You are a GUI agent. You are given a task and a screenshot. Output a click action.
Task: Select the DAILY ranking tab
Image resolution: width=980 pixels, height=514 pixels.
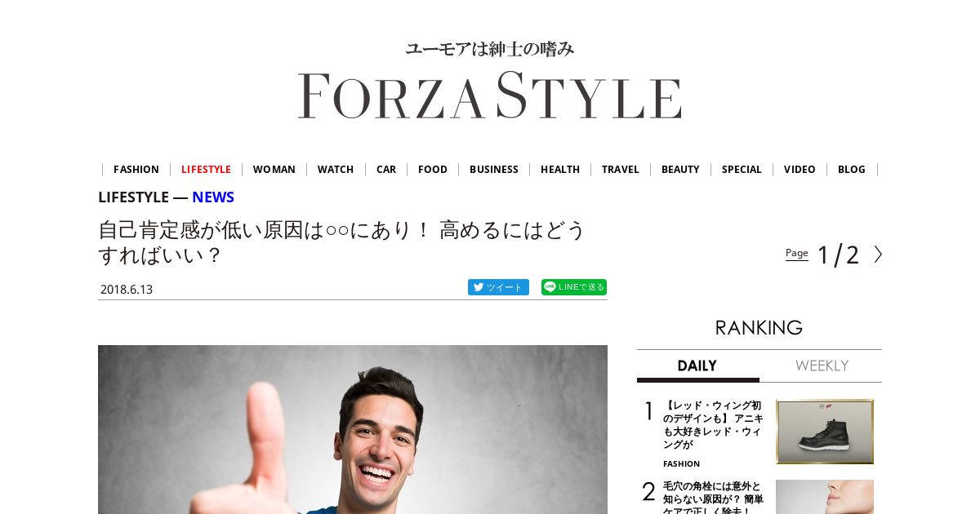697,366
